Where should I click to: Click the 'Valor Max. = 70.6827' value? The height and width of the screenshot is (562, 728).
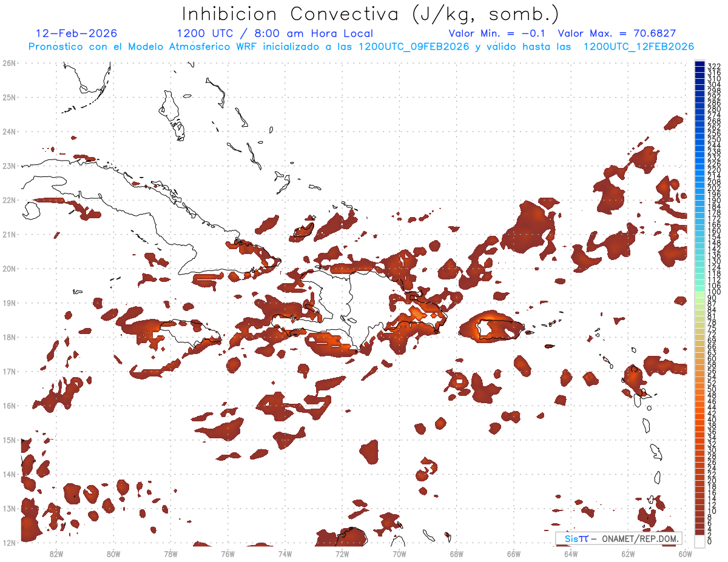click(x=617, y=33)
